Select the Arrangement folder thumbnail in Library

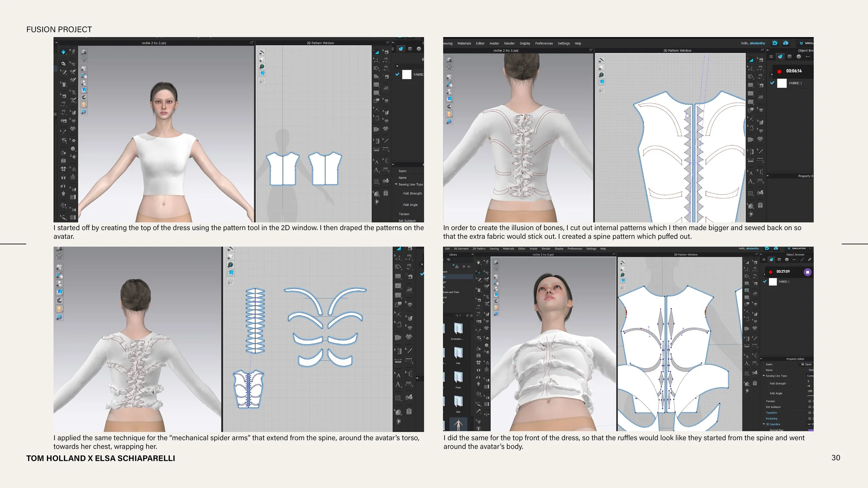[x=458, y=328]
